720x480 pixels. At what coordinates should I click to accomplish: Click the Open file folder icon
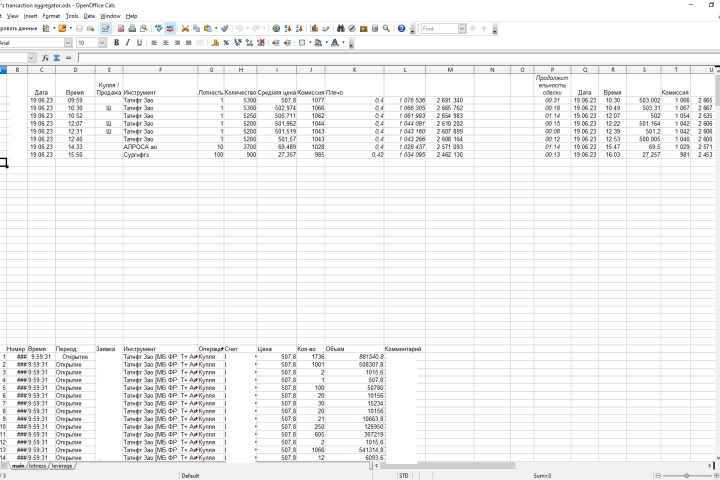pos(62,28)
